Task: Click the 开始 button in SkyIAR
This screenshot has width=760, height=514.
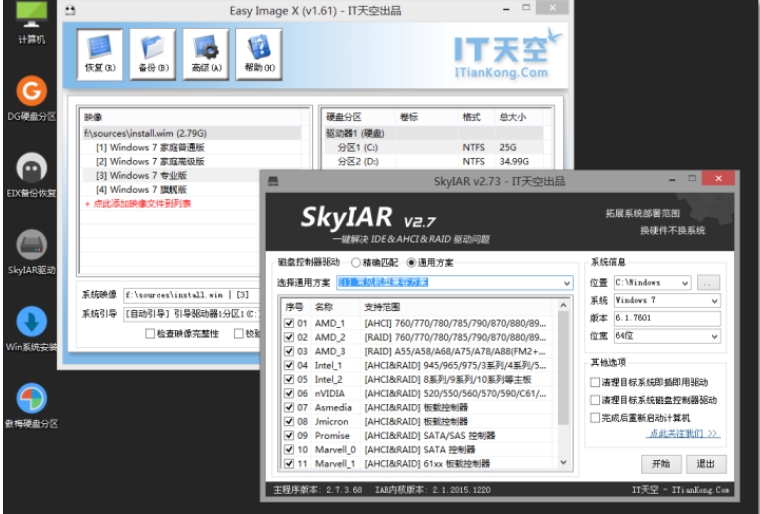Action: pos(661,464)
